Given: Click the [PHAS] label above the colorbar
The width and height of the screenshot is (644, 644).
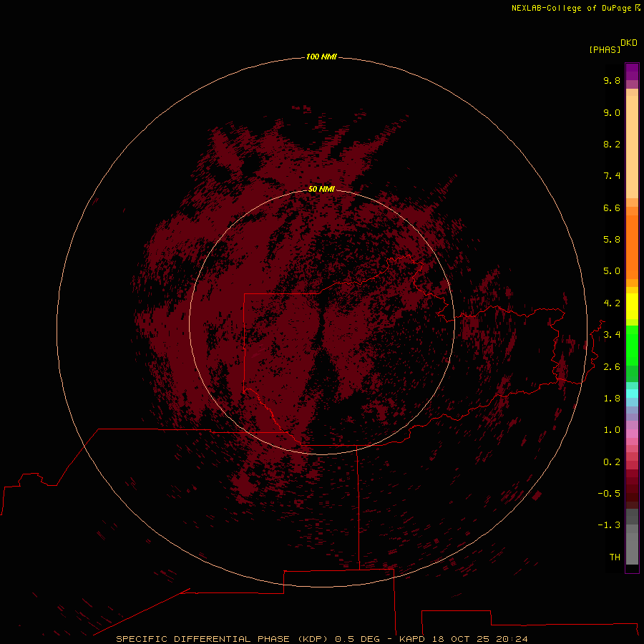Looking at the screenshot, I should (x=605, y=49).
